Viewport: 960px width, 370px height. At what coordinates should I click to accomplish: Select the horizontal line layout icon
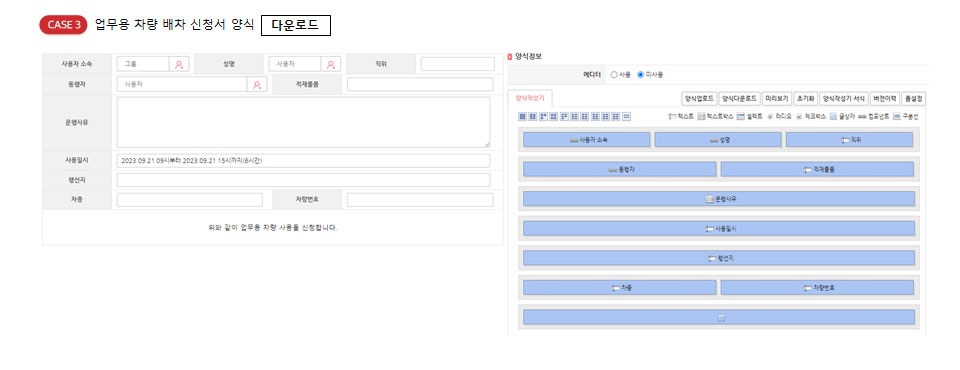coord(626,116)
